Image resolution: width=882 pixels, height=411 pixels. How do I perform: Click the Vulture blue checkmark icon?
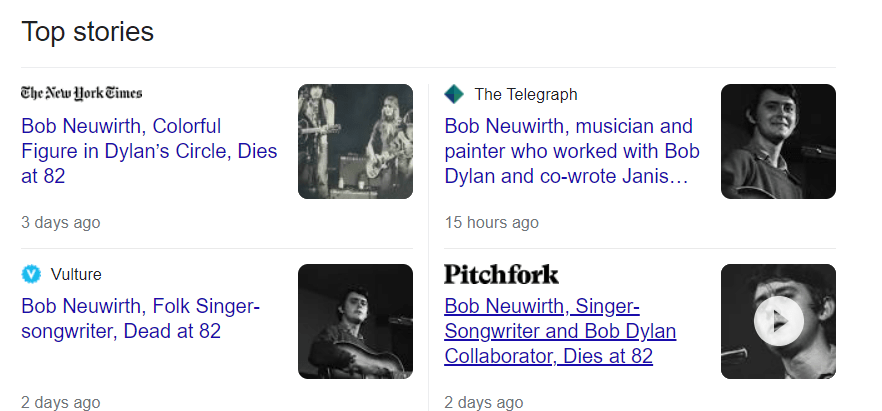pos(31,274)
